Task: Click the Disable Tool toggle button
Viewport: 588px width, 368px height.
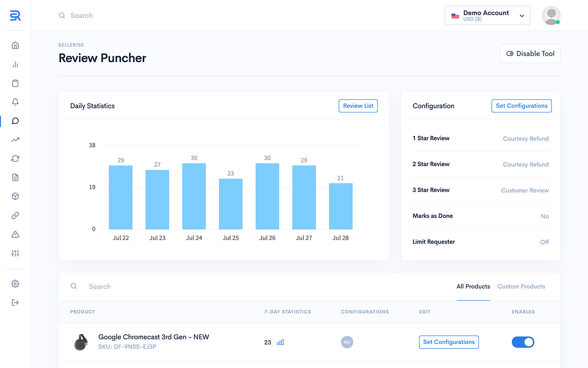Action: [530, 54]
